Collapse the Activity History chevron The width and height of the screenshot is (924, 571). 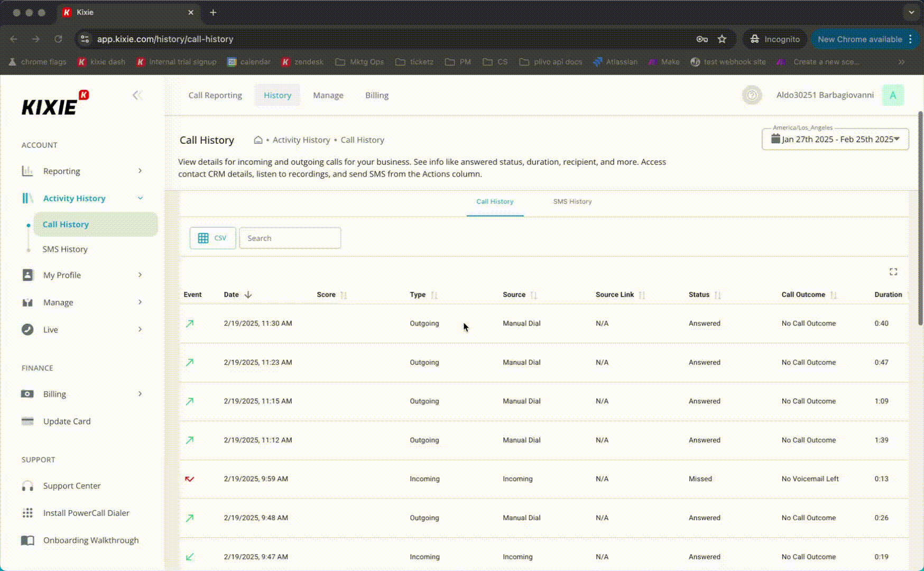tap(140, 198)
